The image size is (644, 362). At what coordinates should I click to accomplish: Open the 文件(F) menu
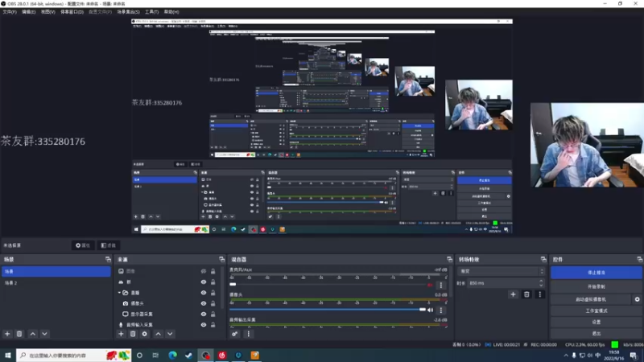point(10,12)
